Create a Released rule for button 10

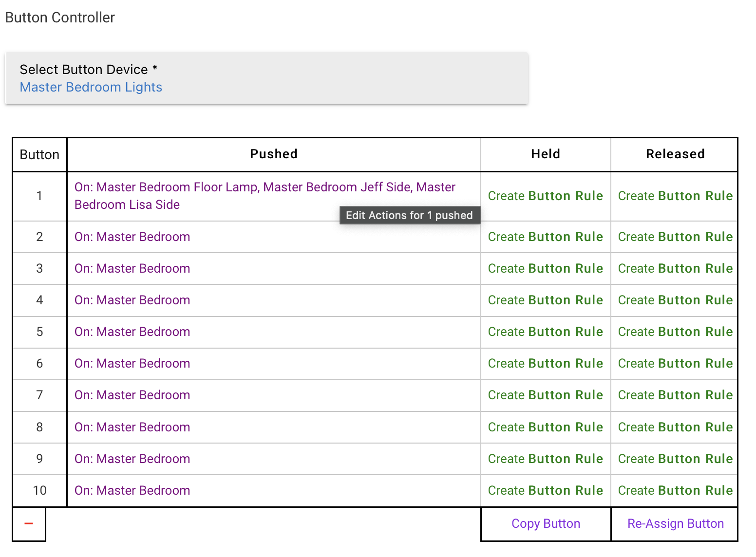click(675, 491)
